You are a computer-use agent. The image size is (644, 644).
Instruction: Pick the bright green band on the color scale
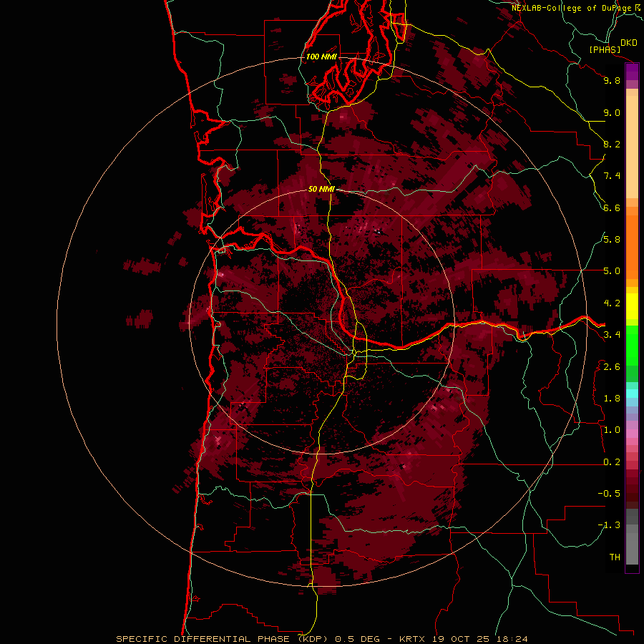(632, 345)
